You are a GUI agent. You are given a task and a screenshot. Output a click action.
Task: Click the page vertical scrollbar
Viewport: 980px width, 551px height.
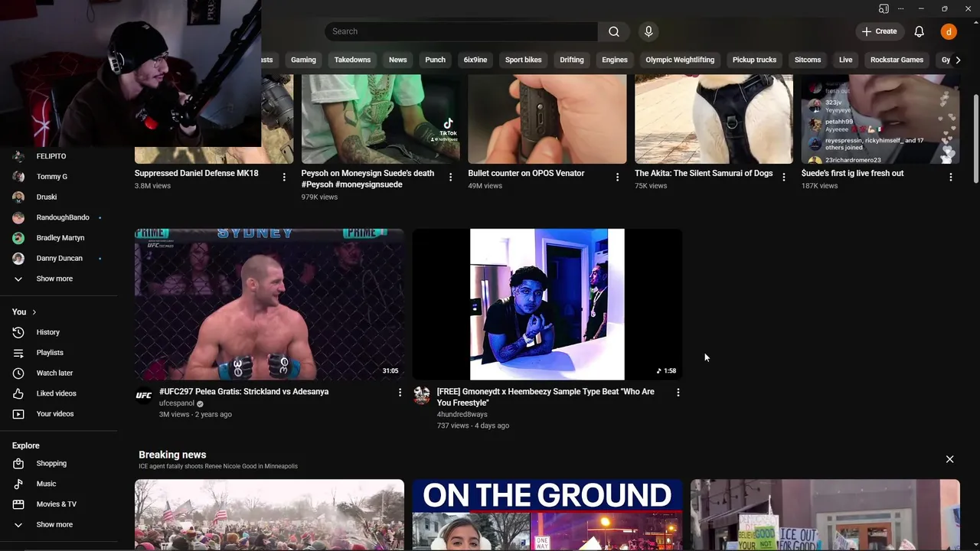pos(975,138)
